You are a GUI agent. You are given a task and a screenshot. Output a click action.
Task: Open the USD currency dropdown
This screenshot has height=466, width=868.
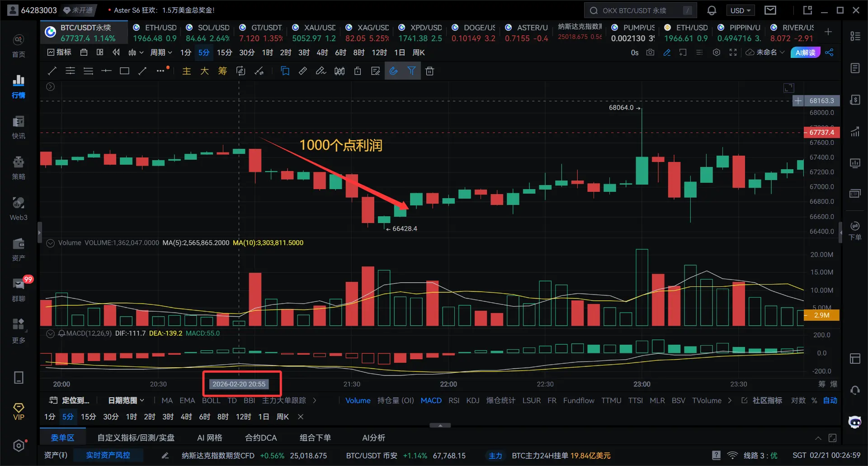741,10
